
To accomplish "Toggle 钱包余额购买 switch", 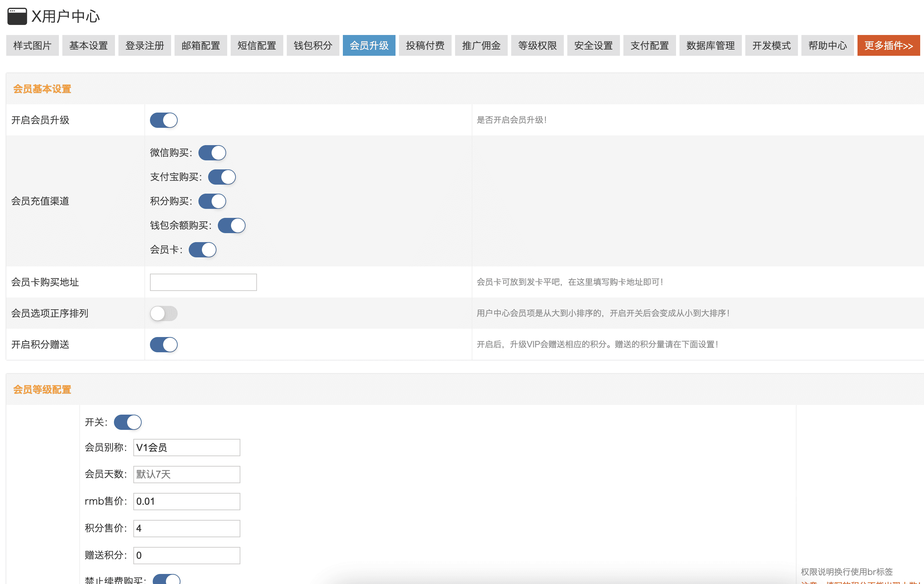I will click(231, 225).
